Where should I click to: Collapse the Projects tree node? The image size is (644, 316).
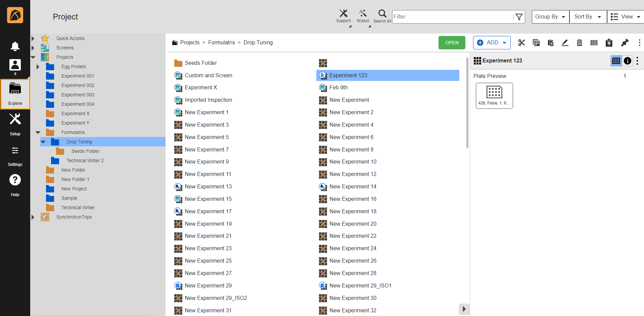click(x=33, y=57)
